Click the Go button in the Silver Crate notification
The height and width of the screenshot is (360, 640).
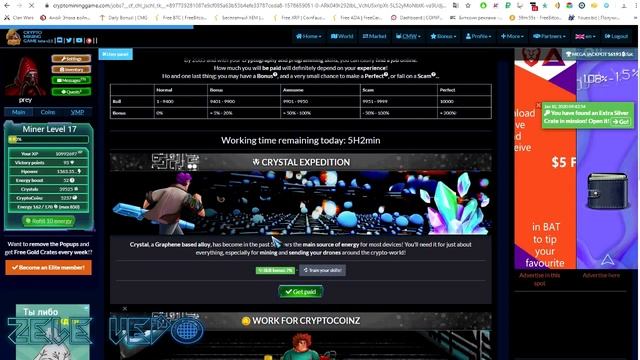coord(620,122)
